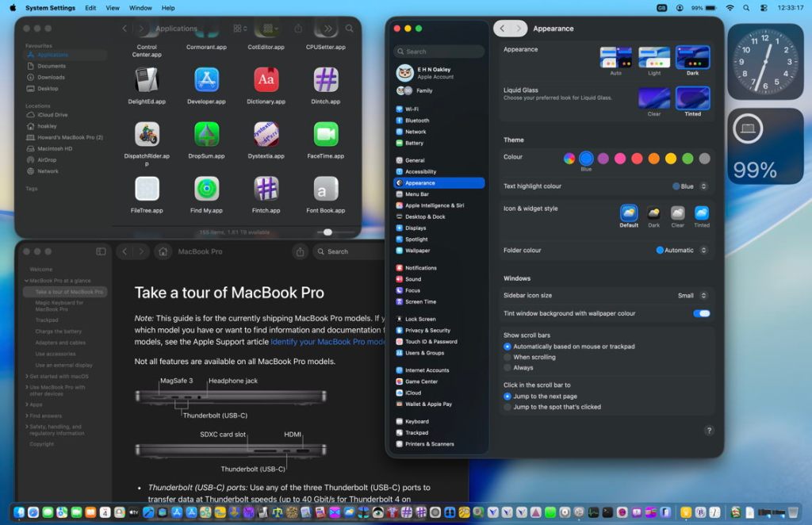This screenshot has height=525, width=812.
Task: Click the Developer.app icon
Action: click(207, 79)
